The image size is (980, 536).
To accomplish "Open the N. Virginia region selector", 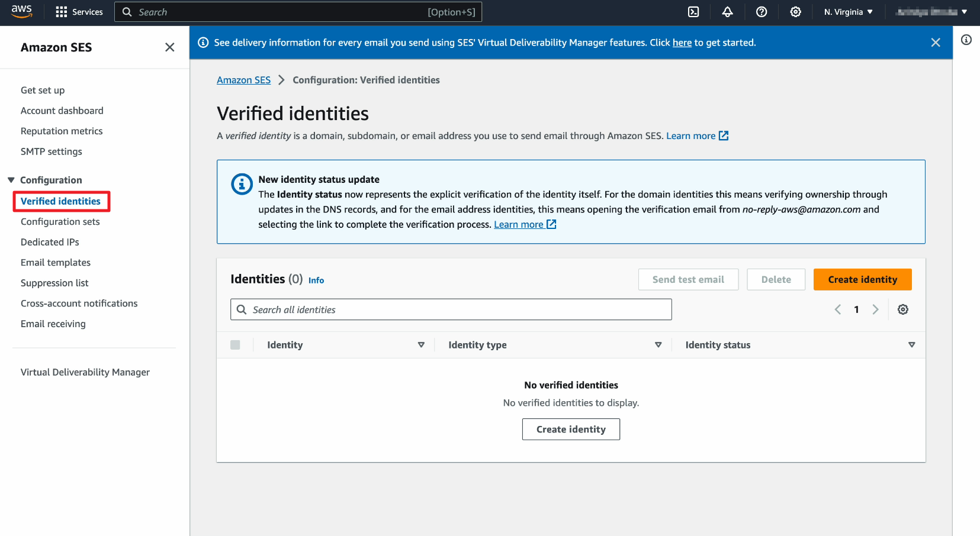I will point(847,12).
